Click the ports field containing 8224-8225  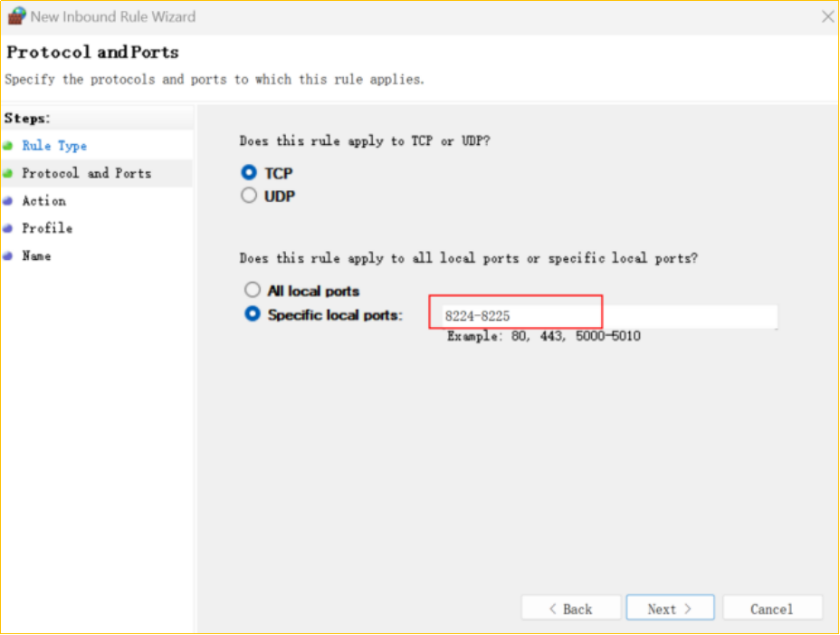[x=602, y=316]
